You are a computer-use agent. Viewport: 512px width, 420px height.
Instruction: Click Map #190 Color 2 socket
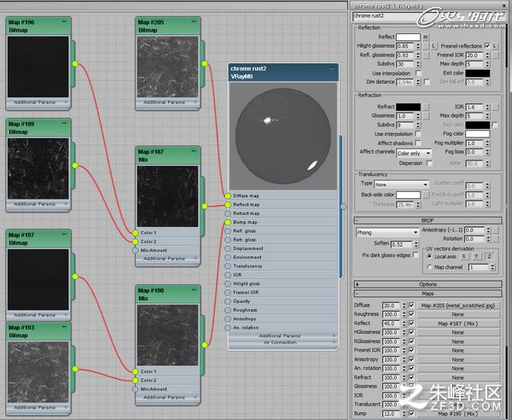pos(135,381)
